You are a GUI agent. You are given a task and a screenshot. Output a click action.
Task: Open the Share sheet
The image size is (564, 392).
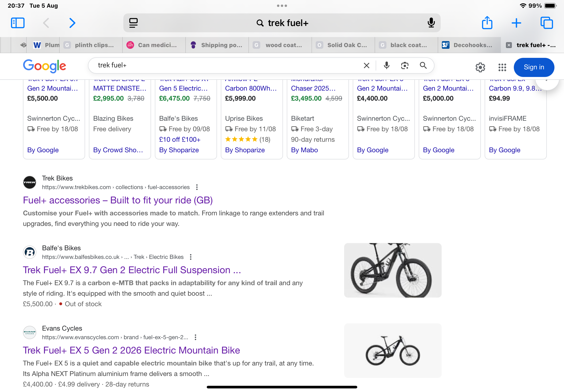(x=487, y=23)
